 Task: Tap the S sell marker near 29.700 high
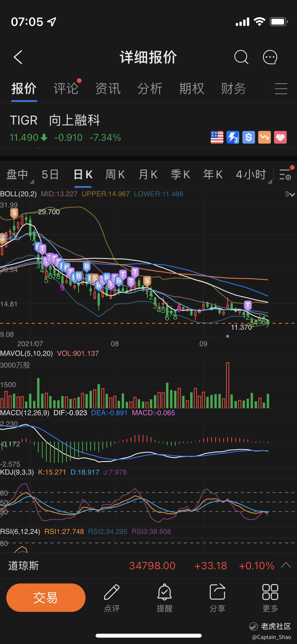[x=14, y=213]
